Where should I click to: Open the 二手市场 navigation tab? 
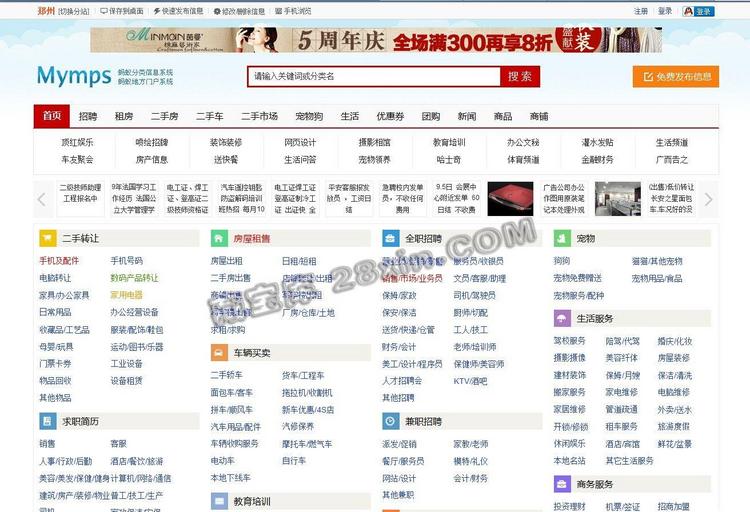tap(259, 116)
